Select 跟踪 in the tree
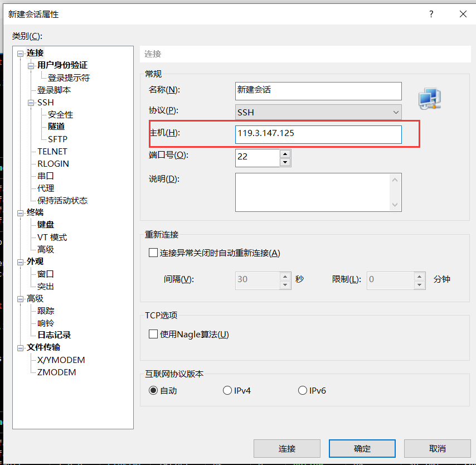The height and width of the screenshot is (465, 476). coord(46,311)
